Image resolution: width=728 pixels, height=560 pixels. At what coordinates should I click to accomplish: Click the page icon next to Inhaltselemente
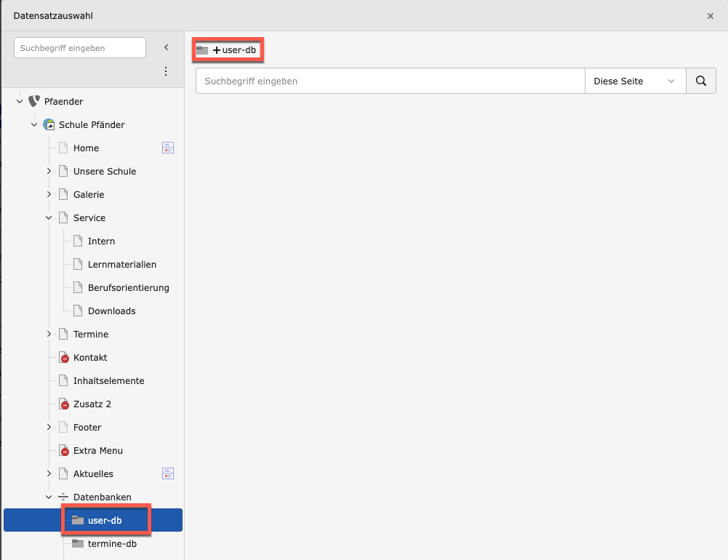(63, 381)
